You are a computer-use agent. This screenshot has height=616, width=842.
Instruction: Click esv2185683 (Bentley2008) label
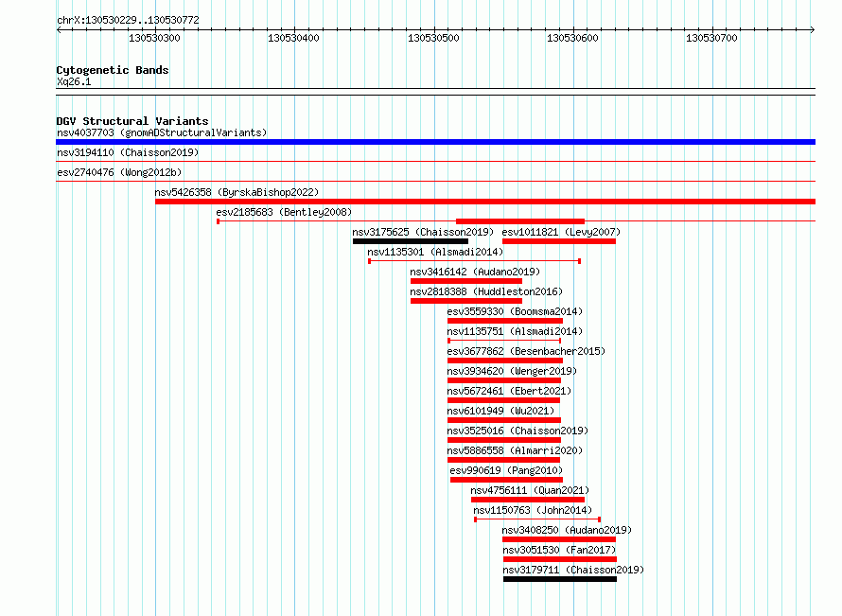coord(284,212)
